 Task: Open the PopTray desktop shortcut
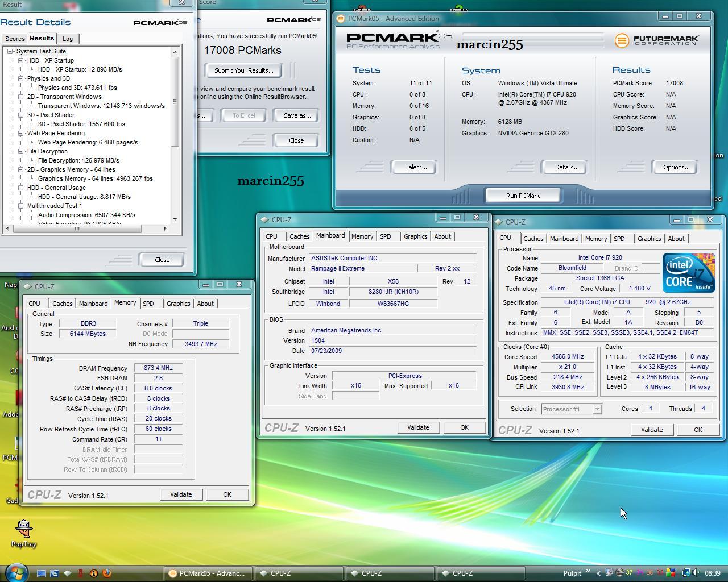point(24,533)
